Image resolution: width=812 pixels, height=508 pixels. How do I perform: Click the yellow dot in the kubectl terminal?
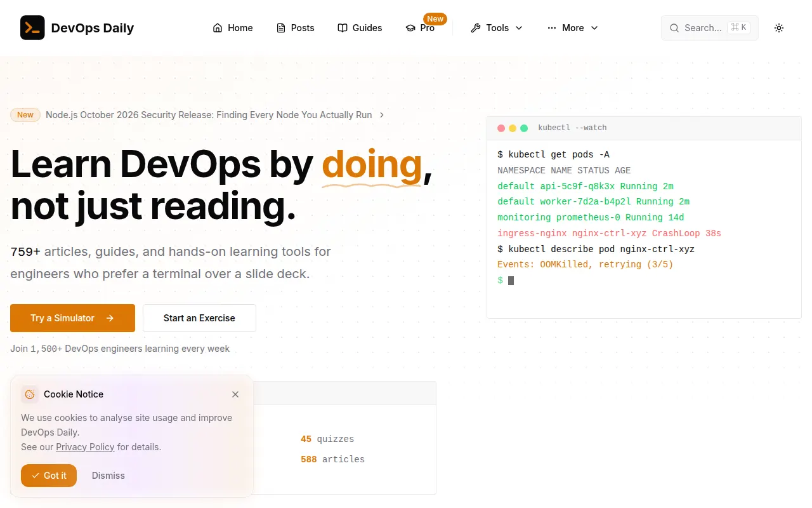[x=513, y=128]
